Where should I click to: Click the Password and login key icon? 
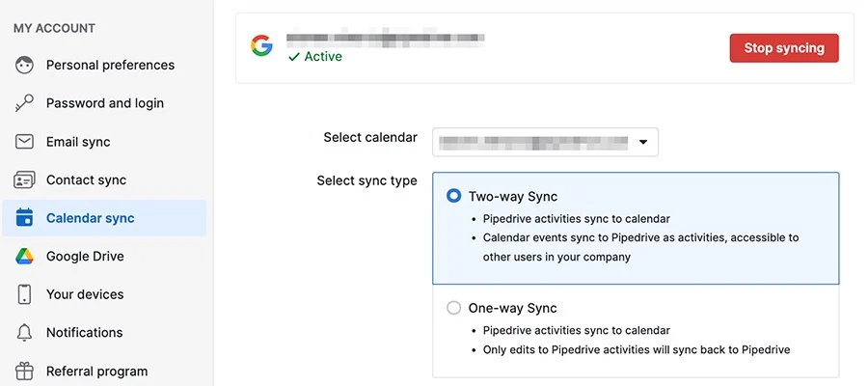pyautogui.click(x=24, y=103)
